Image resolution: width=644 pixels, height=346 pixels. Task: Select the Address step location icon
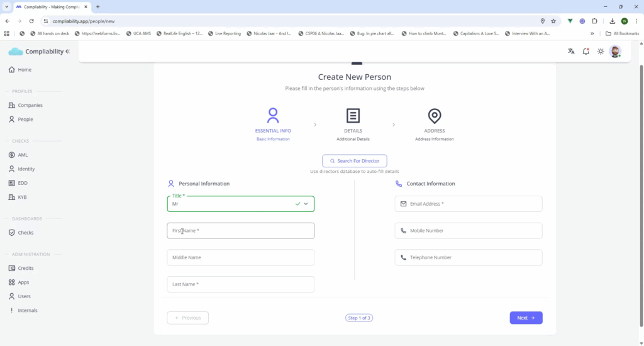point(434,116)
